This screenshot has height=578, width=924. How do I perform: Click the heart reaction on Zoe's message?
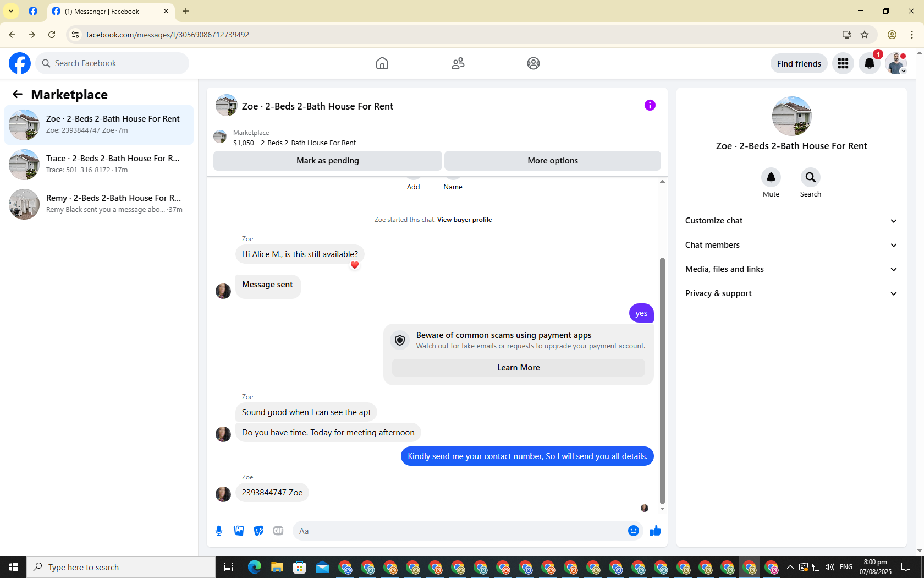pyautogui.click(x=355, y=265)
